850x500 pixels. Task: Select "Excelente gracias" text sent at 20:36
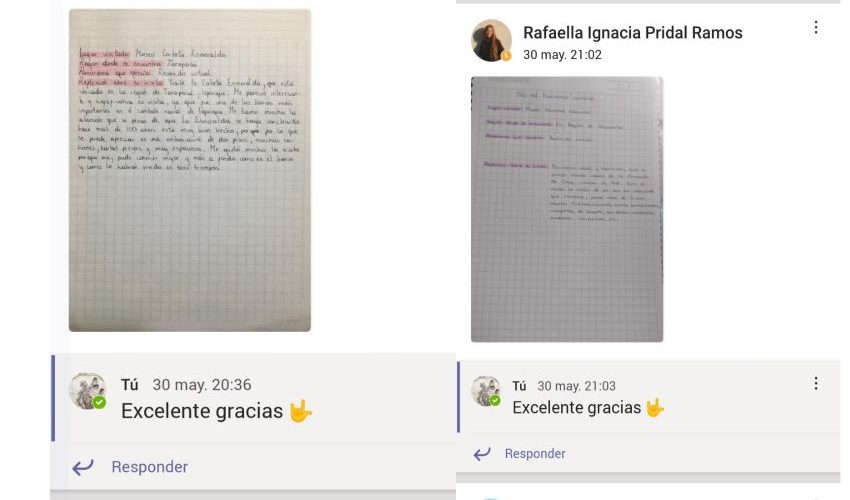(202, 411)
